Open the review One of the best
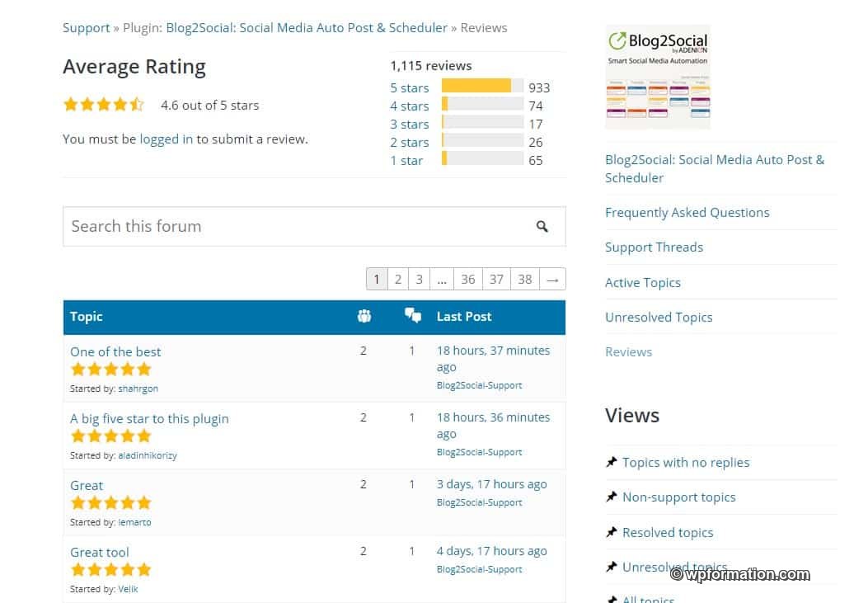Screen dimensions: 868x603 coord(115,351)
